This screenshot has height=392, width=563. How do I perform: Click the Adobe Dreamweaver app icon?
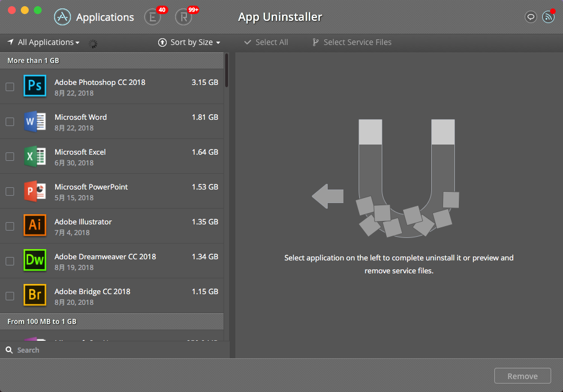point(35,260)
